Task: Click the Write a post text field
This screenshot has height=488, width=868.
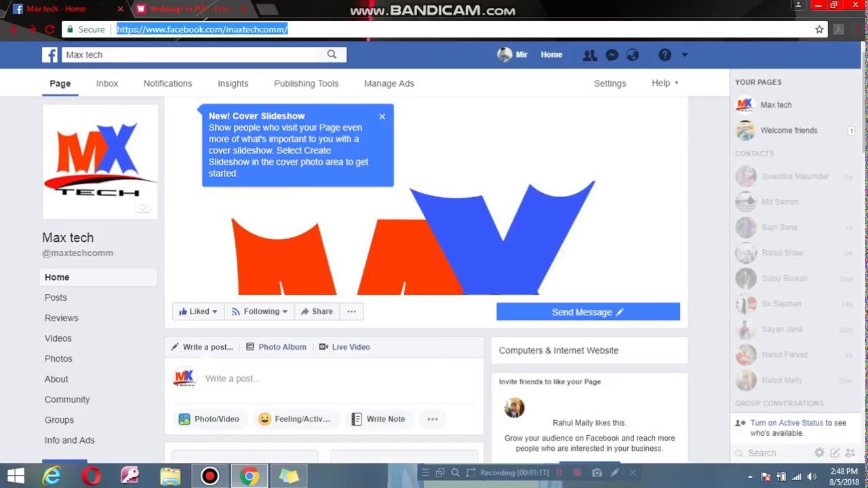Action: [x=325, y=378]
